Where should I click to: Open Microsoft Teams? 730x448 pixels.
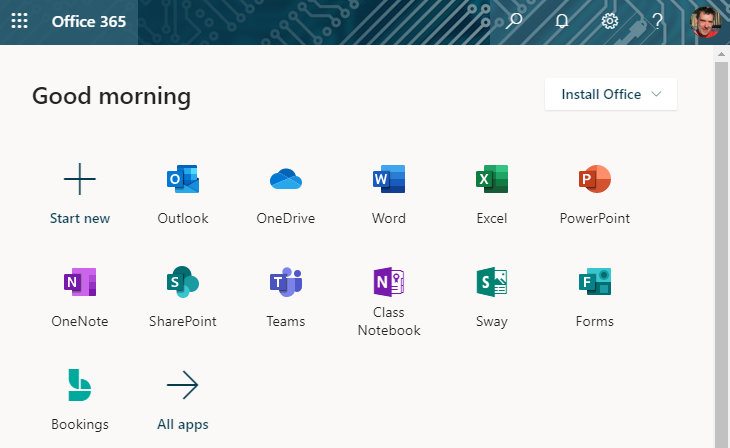click(286, 283)
